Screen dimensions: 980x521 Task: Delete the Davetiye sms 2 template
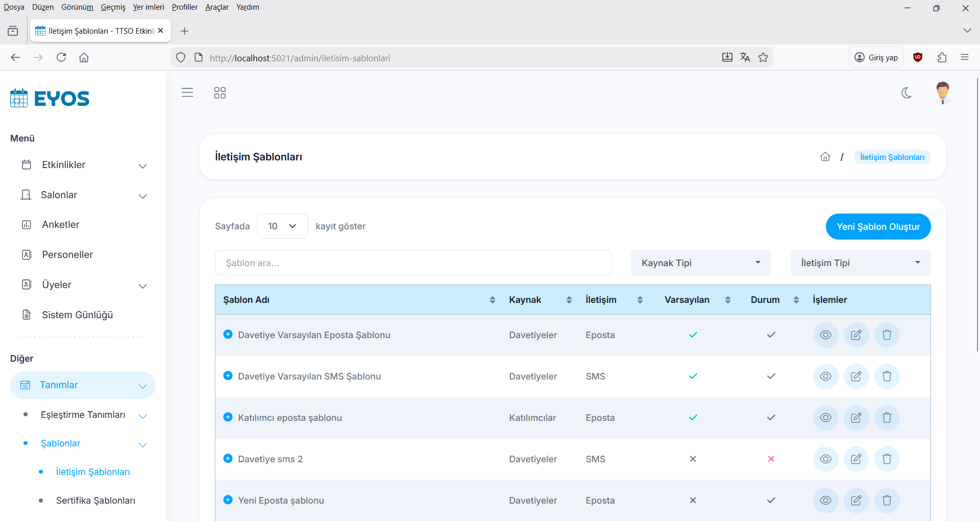(887, 459)
